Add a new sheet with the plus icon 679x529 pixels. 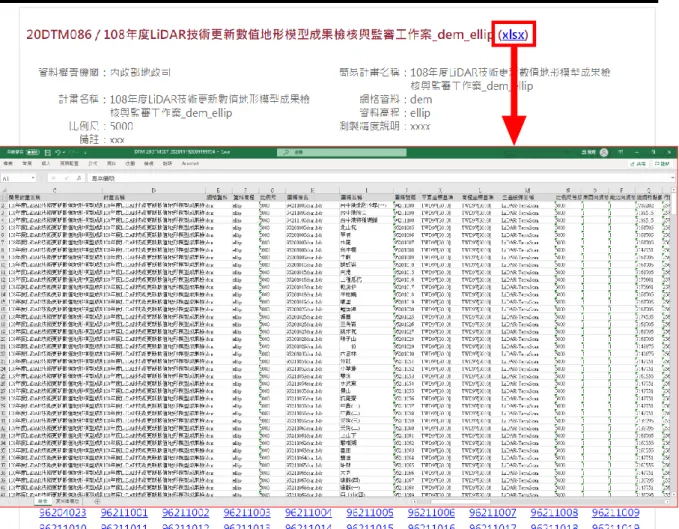[x=97, y=501]
